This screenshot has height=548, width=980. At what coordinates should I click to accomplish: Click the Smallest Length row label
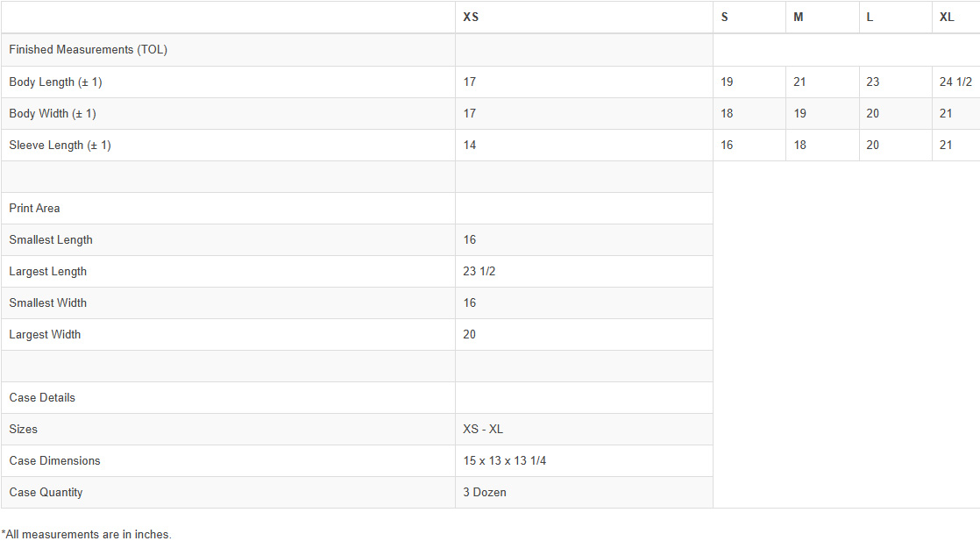51,240
